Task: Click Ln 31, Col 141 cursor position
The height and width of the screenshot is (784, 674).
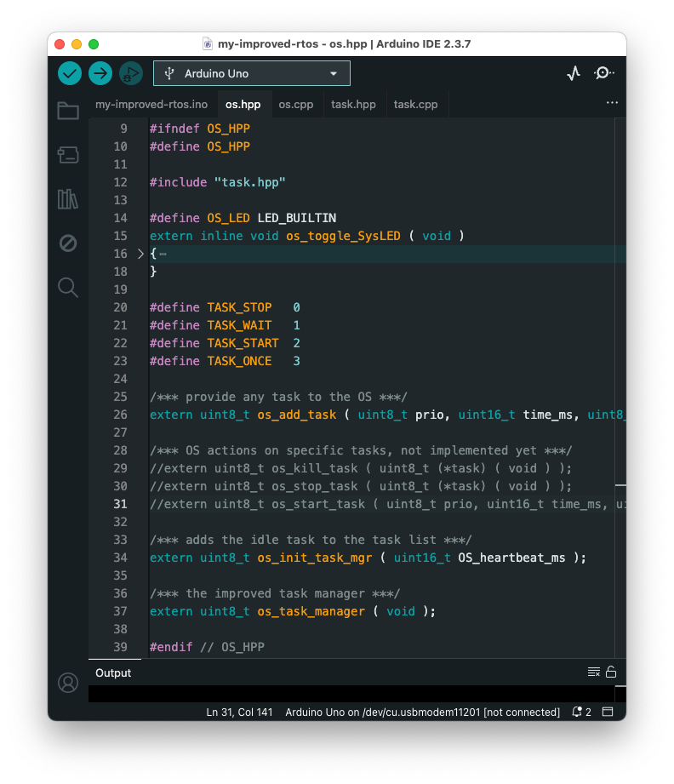Action: tap(239, 712)
